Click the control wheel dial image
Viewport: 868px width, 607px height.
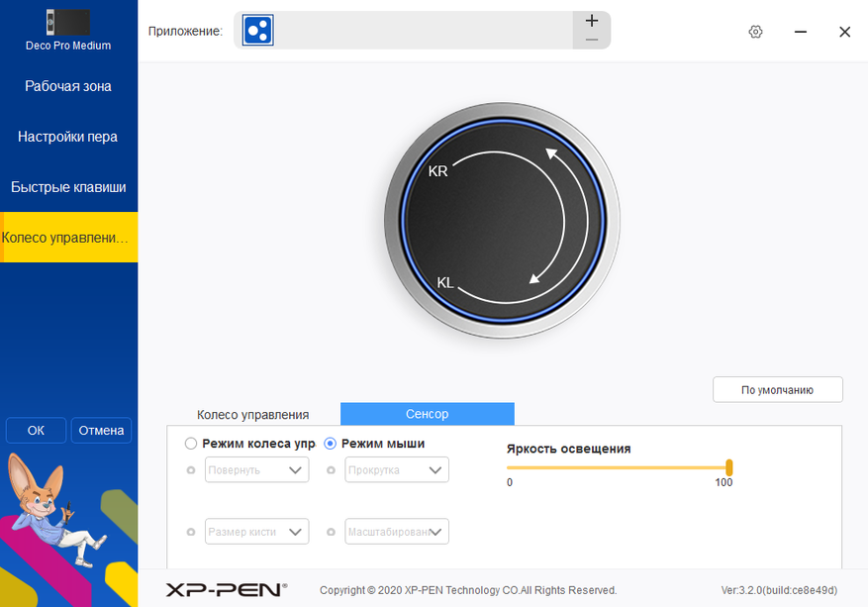coord(502,221)
